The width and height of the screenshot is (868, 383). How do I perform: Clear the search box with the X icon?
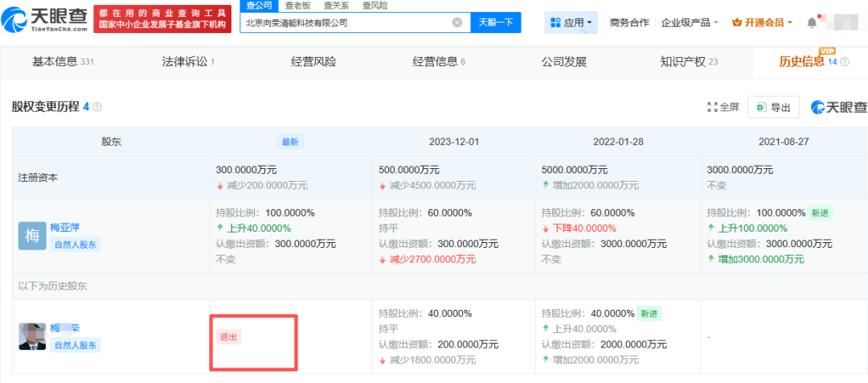(x=457, y=23)
